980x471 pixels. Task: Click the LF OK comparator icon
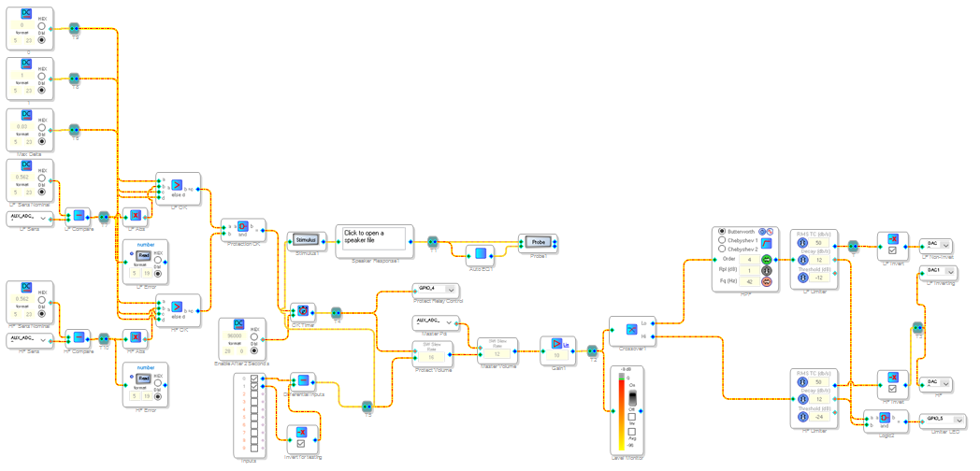click(x=177, y=184)
